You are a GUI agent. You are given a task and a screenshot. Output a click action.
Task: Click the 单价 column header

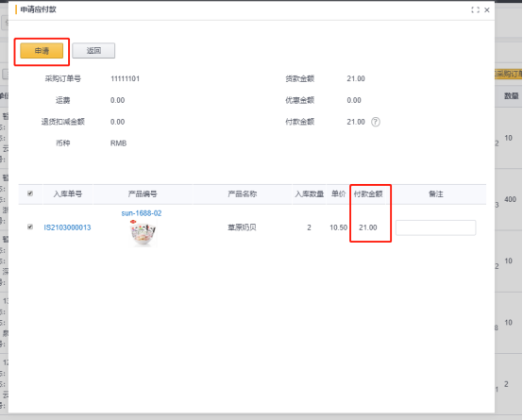pyautogui.click(x=338, y=193)
